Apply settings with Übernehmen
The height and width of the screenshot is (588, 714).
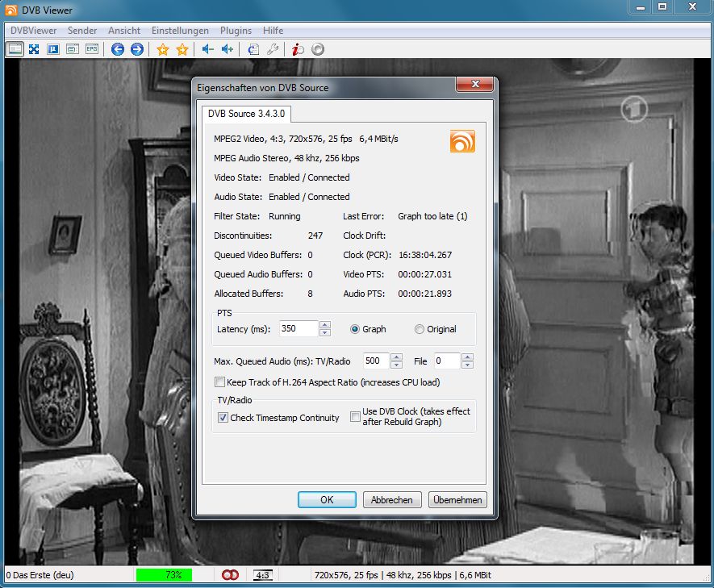tap(457, 500)
